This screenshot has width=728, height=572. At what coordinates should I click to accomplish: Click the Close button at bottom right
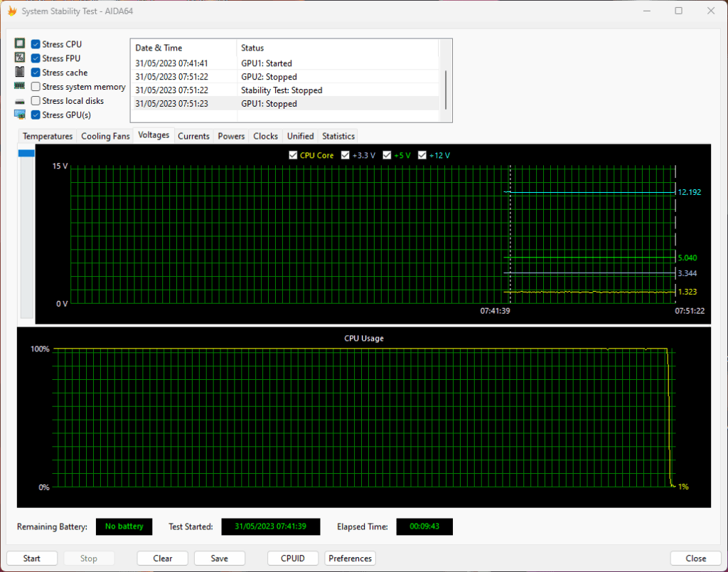[x=695, y=558]
